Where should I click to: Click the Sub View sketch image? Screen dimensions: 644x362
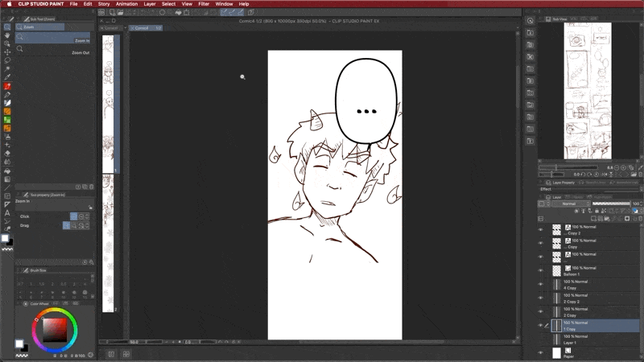point(588,91)
